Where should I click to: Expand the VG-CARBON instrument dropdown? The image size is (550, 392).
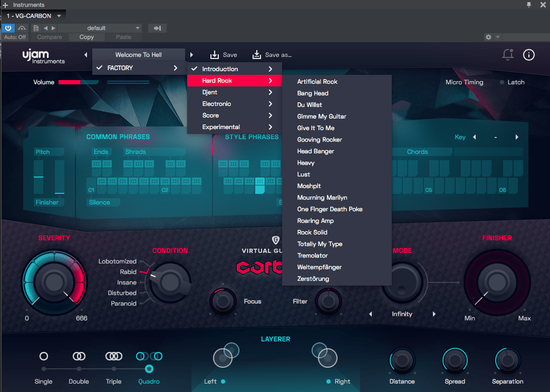[59, 16]
